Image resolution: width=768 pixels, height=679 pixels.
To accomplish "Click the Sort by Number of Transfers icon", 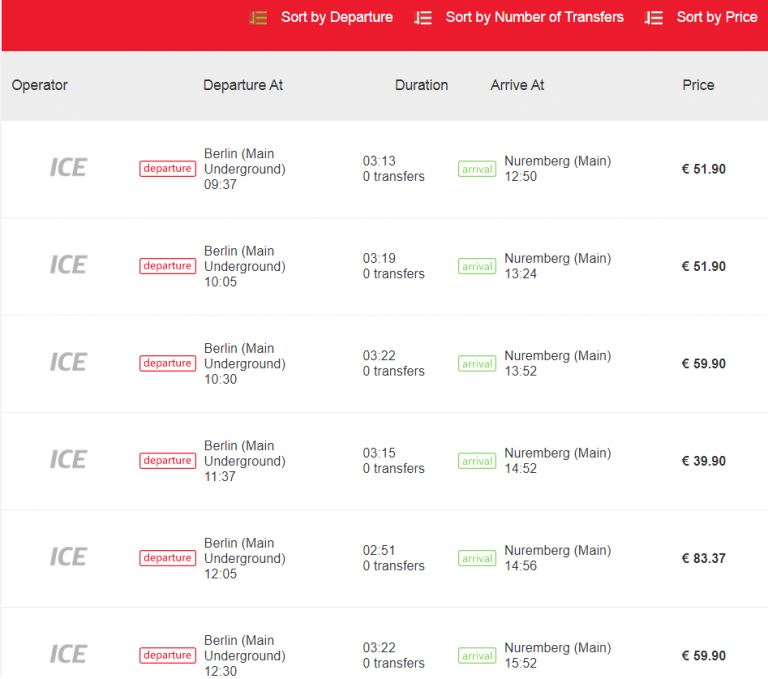I will 423,18.
